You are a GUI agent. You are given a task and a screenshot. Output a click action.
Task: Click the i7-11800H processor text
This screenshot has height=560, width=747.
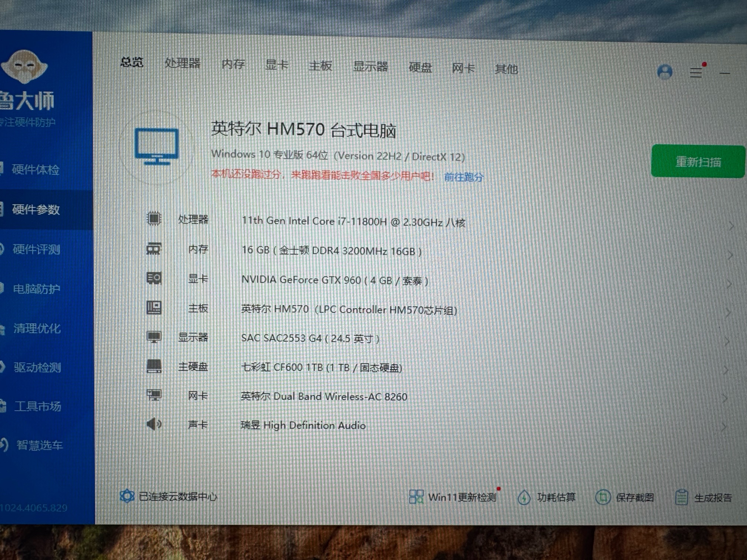(x=353, y=222)
